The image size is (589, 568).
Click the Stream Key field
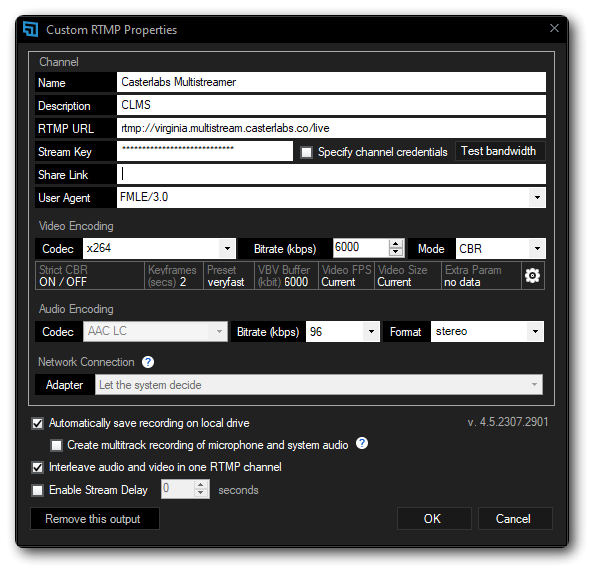(x=205, y=151)
